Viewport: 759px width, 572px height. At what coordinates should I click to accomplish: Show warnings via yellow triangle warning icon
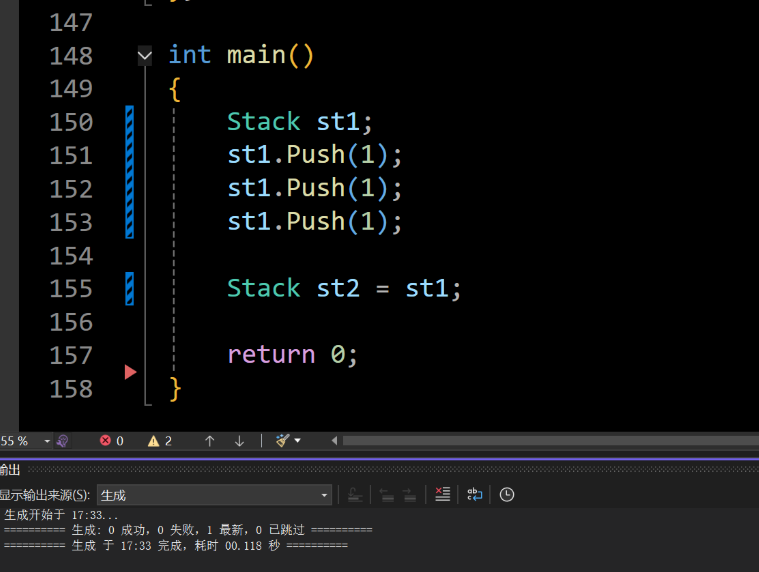tap(153, 441)
